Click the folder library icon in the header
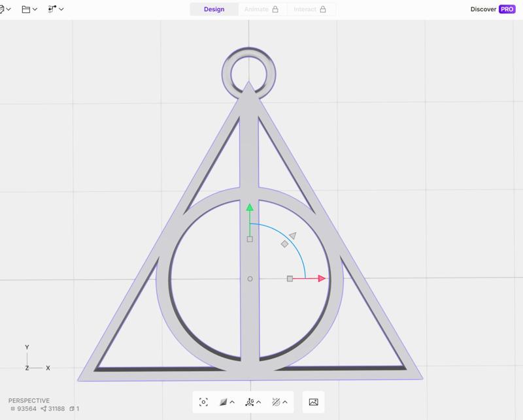The height and width of the screenshot is (420, 523). pos(26,10)
